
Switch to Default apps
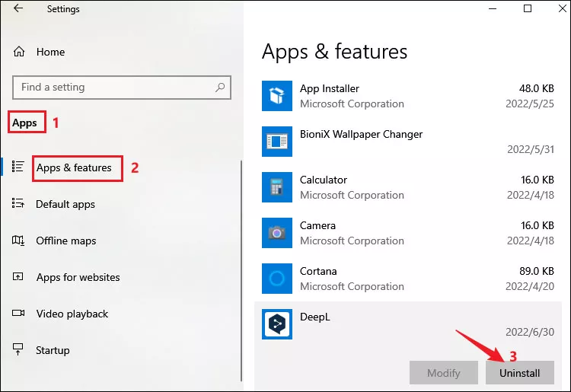click(x=65, y=205)
